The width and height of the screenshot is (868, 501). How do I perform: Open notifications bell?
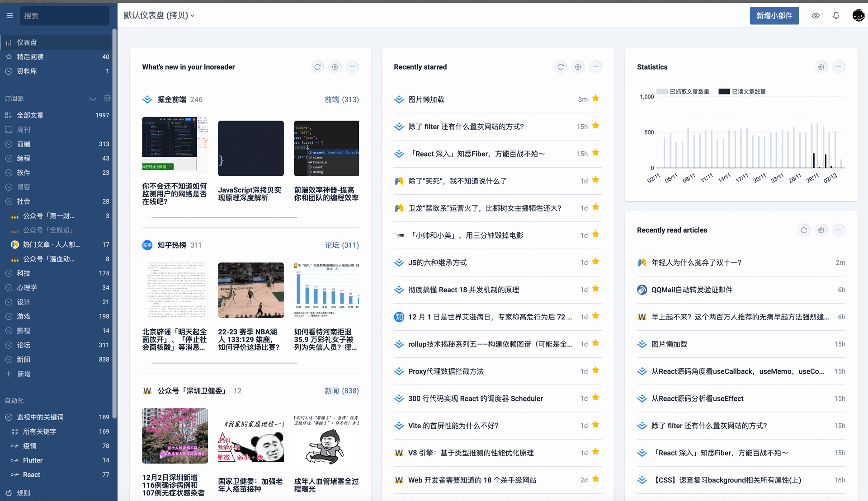point(836,16)
